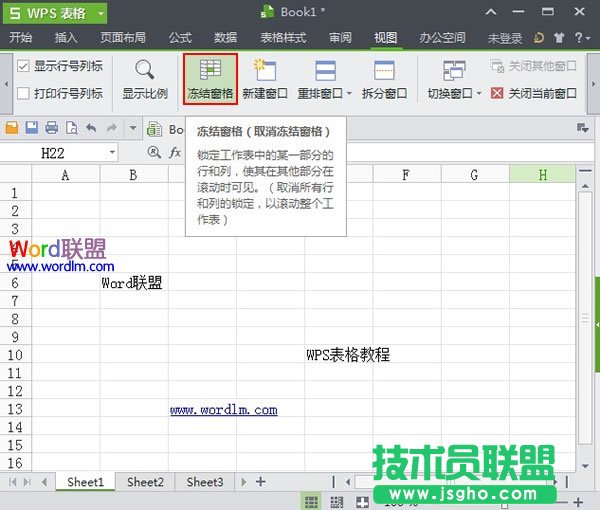Viewport: 600px width, 510px height.
Task: Click the full-screen view icon in the status bar
Action: (362, 502)
